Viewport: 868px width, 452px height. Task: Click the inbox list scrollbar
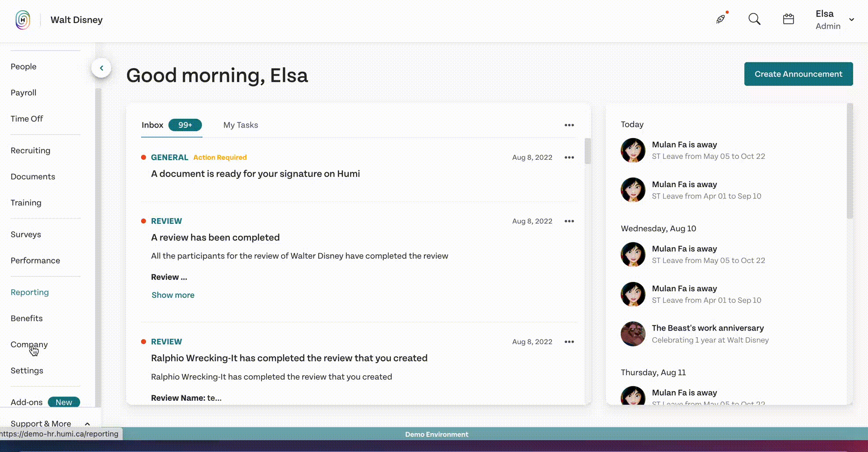(x=587, y=151)
